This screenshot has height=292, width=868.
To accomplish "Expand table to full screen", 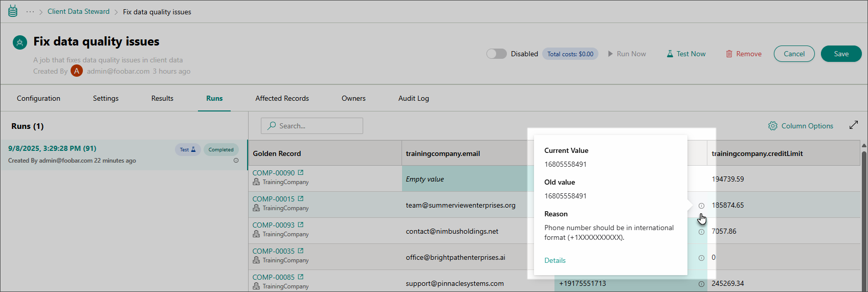I will (853, 125).
